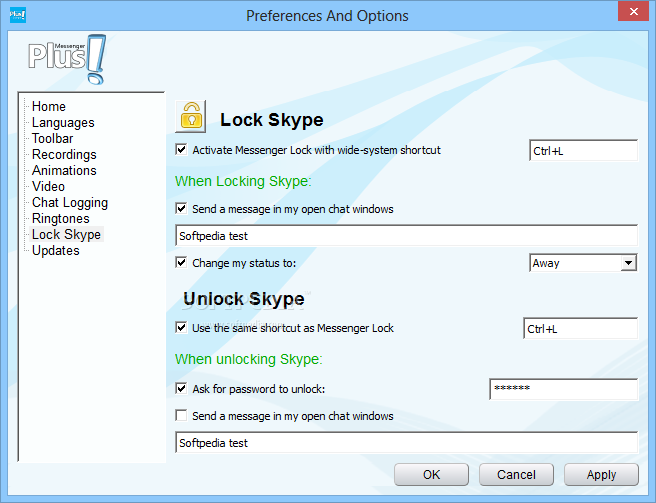Toggle Ask for password to unlock checkbox
This screenshot has height=503, width=656.
181,388
